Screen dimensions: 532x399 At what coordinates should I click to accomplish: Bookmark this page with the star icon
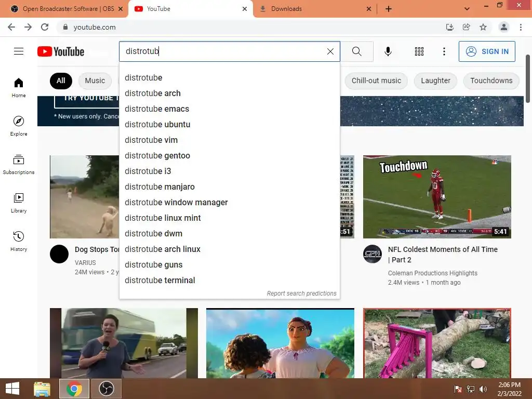[x=483, y=27]
